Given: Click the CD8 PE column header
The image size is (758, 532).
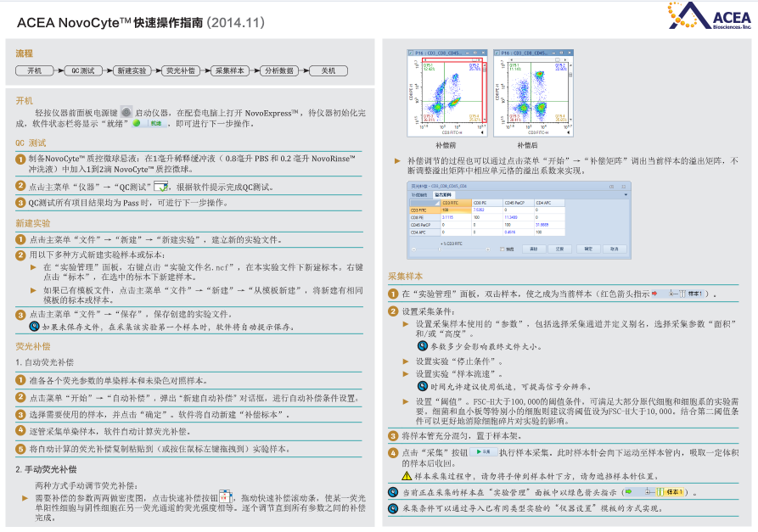Looking at the screenshot, I should tap(487, 203).
